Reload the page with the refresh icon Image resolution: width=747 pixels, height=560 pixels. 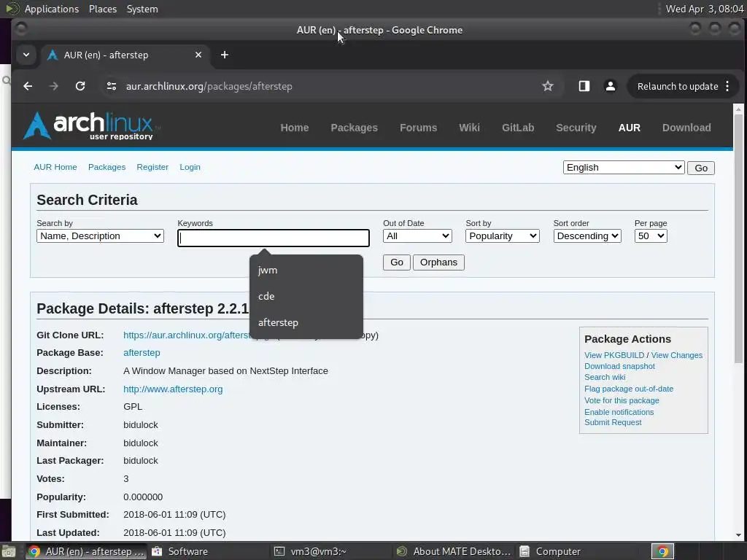click(80, 86)
